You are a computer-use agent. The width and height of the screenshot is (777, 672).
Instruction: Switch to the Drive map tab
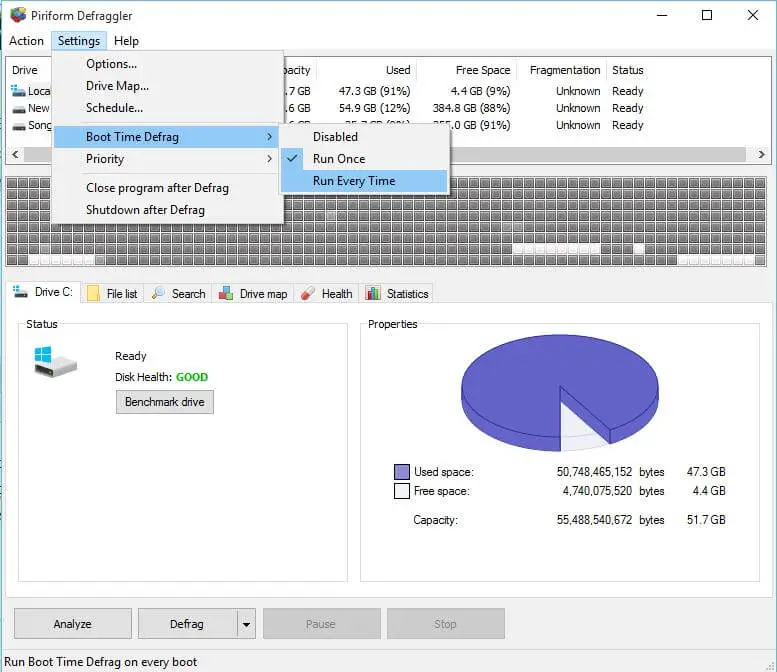pyautogui.click(x=253, y=293)
